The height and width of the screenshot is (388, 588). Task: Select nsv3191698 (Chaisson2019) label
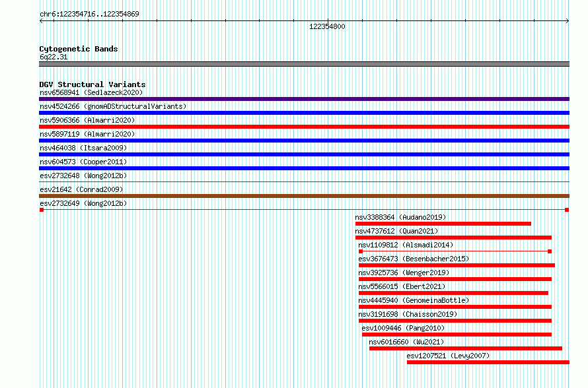click(x=408, y=314)
